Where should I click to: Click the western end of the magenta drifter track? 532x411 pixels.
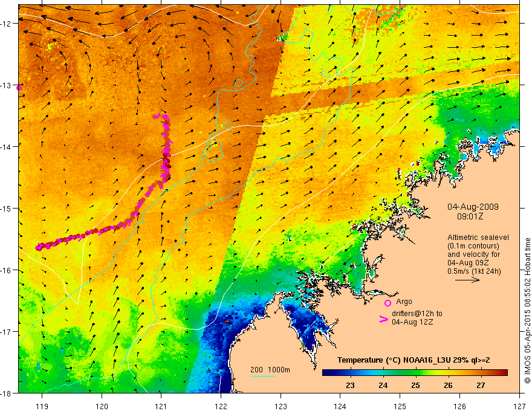(39, 247)
